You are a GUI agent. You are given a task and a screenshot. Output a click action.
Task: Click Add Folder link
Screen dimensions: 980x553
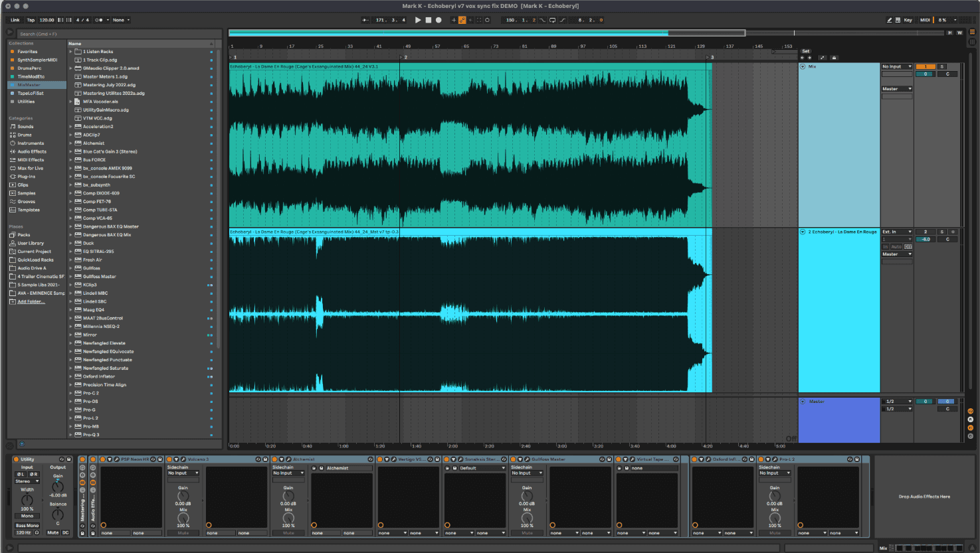[31, 301]
